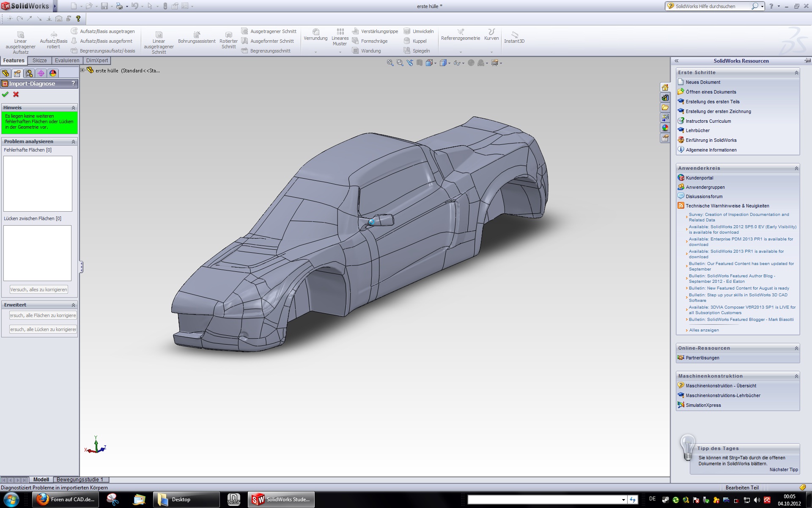Click Windows Start button

11,500
